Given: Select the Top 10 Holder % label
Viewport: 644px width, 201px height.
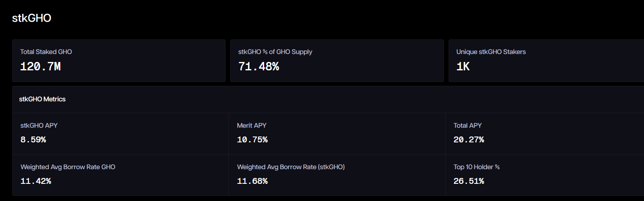Looking at the screenshot, I should pos(477,167).
